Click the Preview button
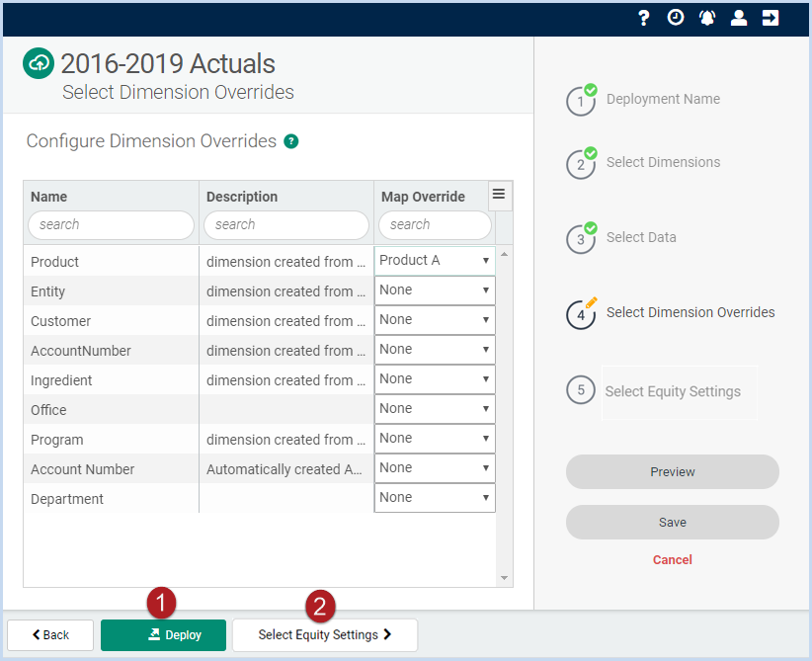The width and height of the screenshot is (812, 661). point(672,472)
